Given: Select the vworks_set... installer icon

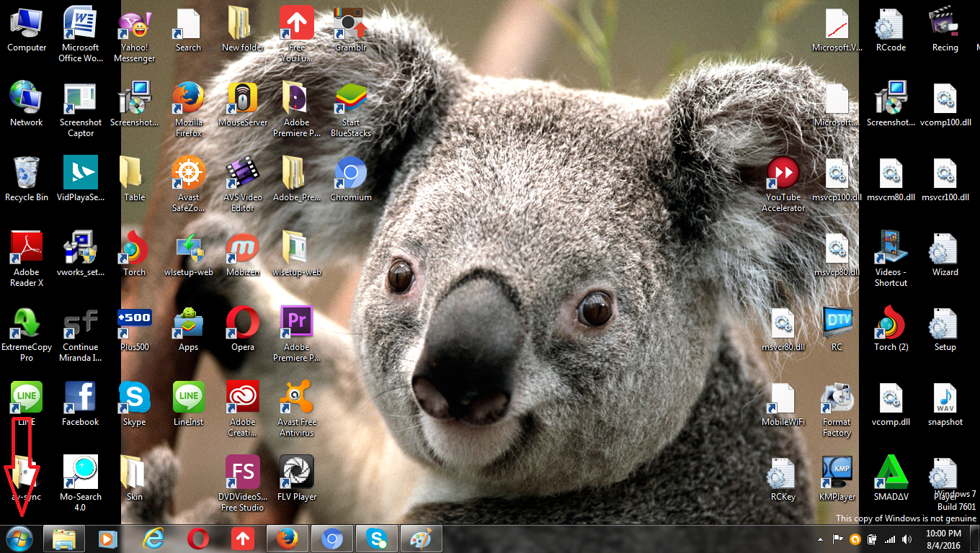Looking at the screenshot, I should 81,255.
